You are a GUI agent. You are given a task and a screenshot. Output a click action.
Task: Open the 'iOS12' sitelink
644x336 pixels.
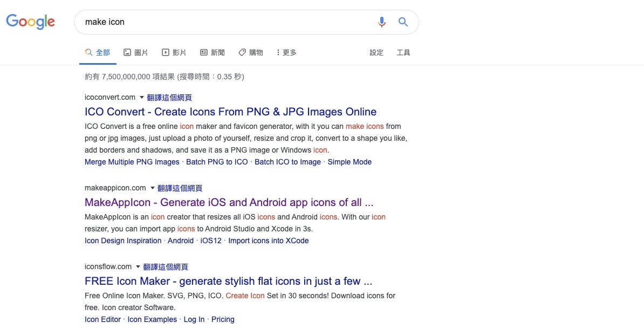(x=211, y=241)
